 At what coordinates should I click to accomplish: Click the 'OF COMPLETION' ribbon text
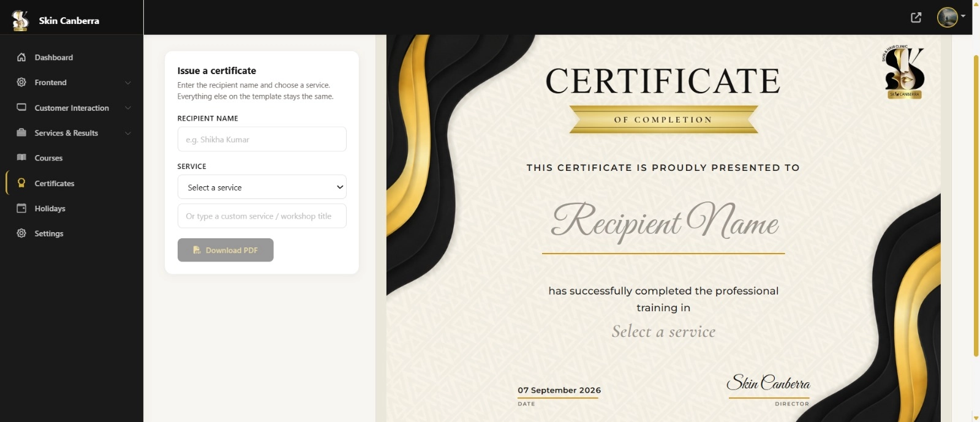coord(663,119)
